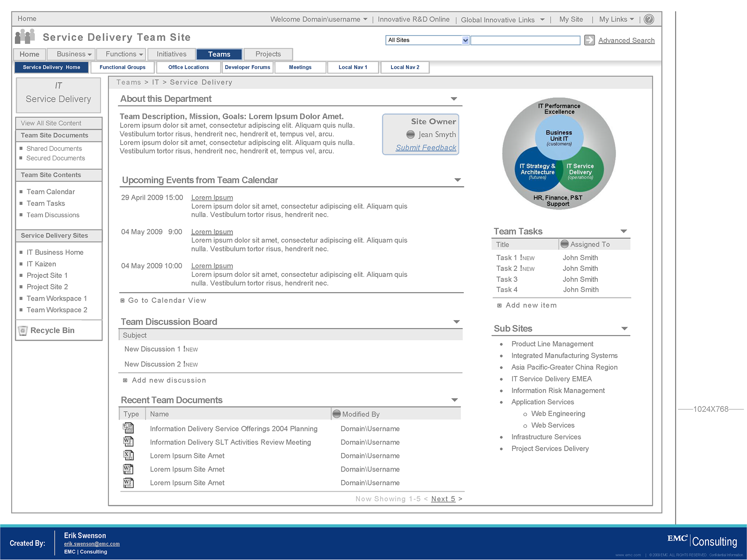747x560 pixels.
Task: Click the Add new discussion icon
Action: coord(125,380)
